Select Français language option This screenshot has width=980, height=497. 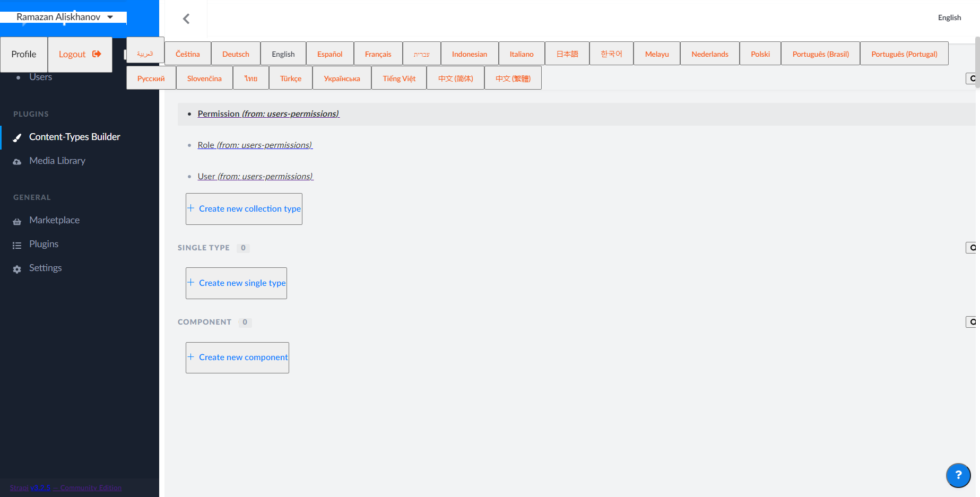(x=378, y=54)
